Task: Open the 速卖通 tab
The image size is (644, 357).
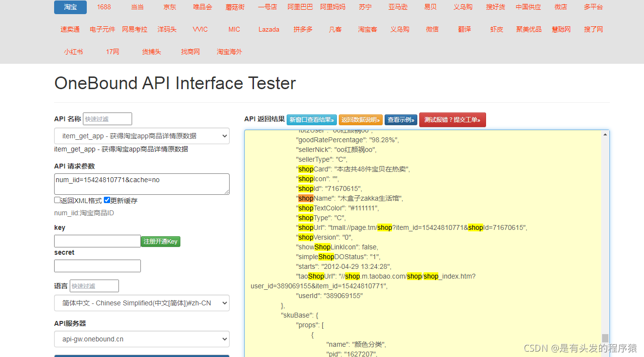Action: [70, 29]
